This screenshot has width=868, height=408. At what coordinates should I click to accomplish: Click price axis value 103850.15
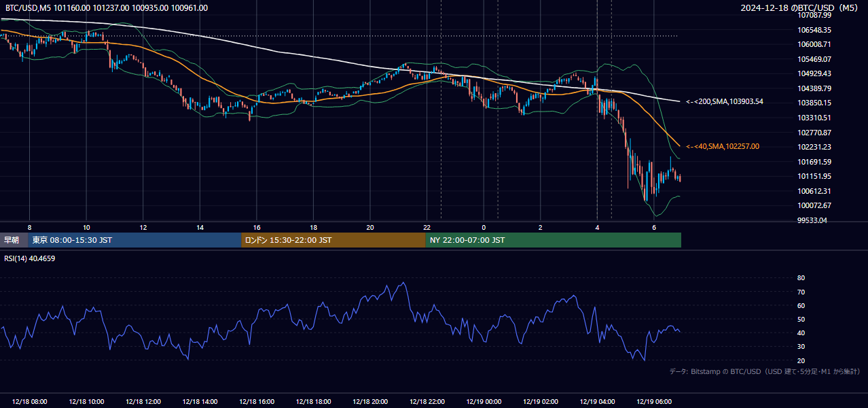click(814, 103)
